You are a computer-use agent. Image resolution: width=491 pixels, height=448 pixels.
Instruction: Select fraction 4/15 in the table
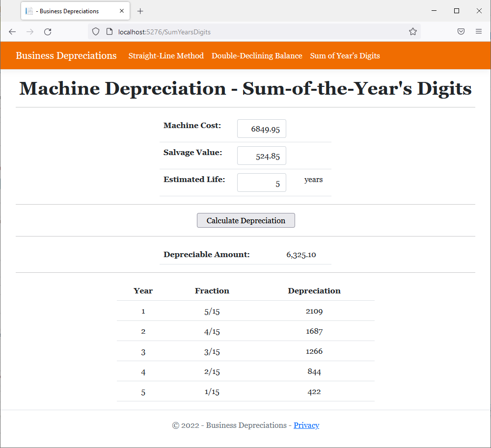click(212, 331)
